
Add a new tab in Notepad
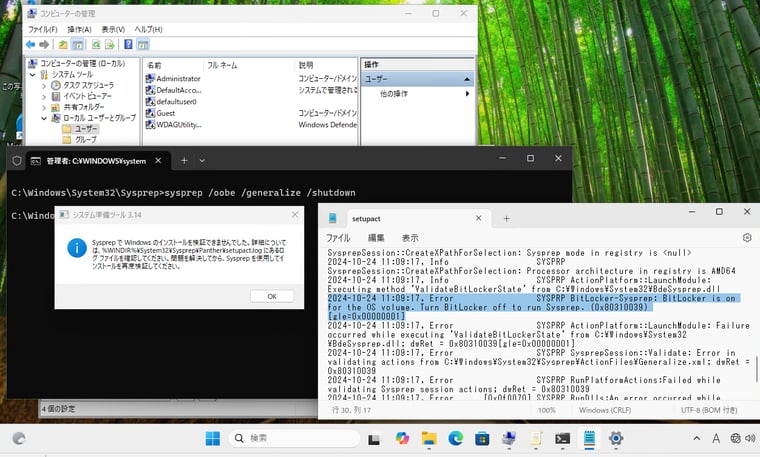tap(507, 219)
